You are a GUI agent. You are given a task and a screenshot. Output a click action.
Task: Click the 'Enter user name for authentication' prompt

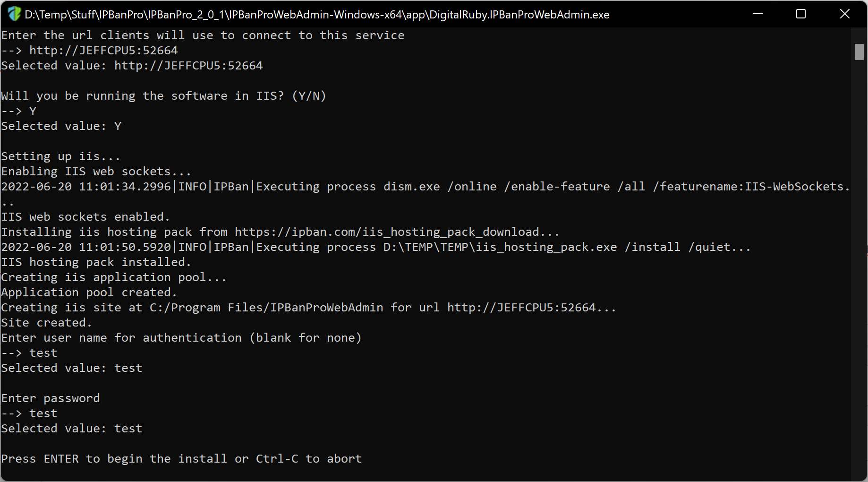pos(181,338)
